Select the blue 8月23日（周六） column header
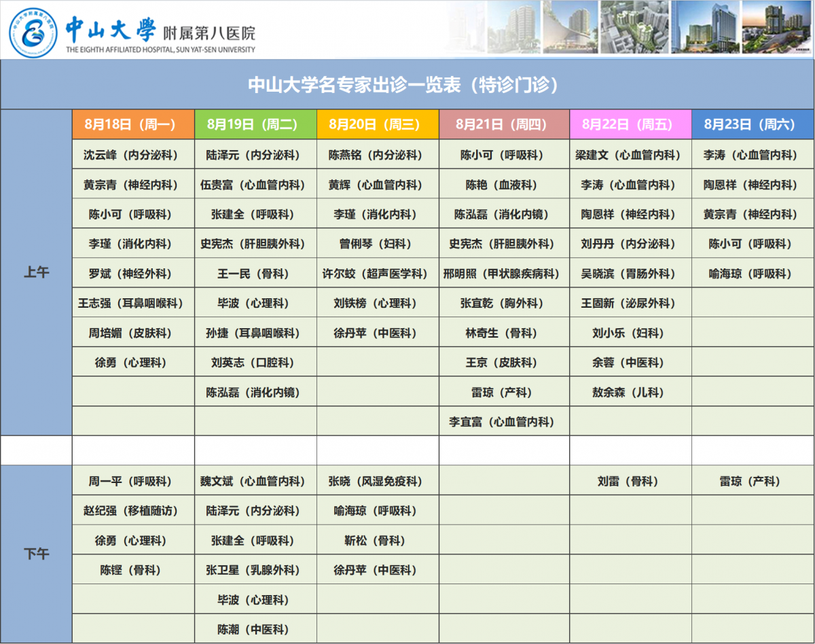The image size is (815, 644). 753,124
